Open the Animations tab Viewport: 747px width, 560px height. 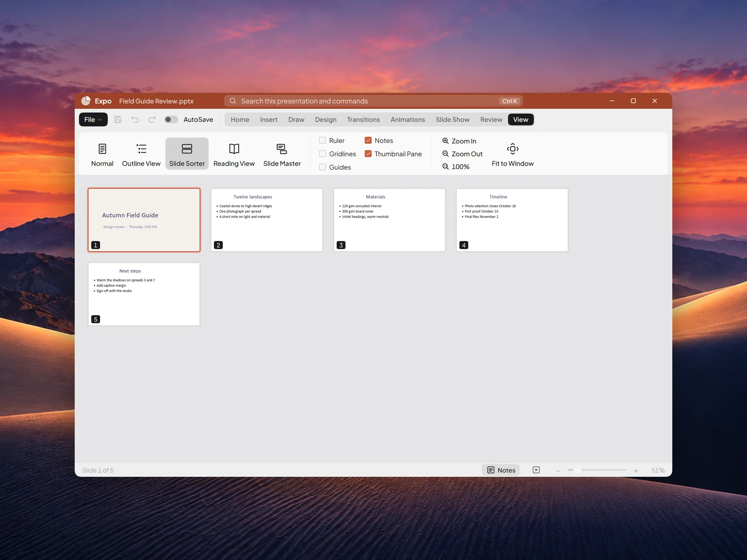pos(407,119)
